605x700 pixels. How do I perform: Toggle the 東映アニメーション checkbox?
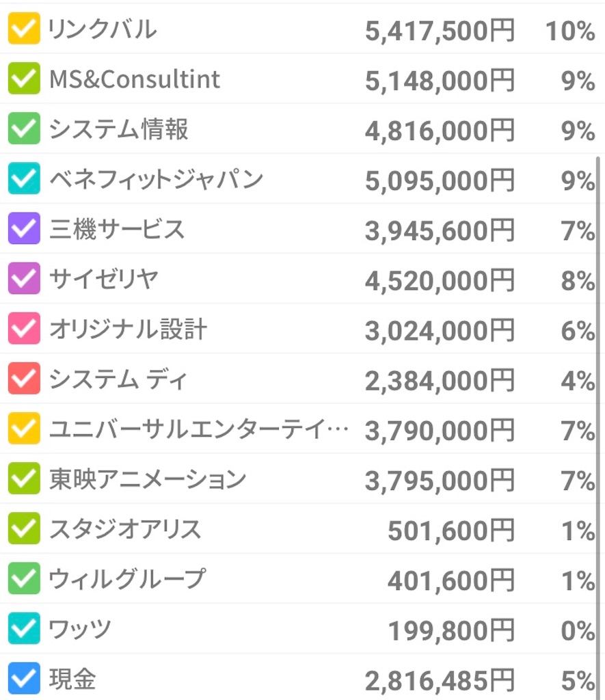pyautogui.click(x=24, y=479)
